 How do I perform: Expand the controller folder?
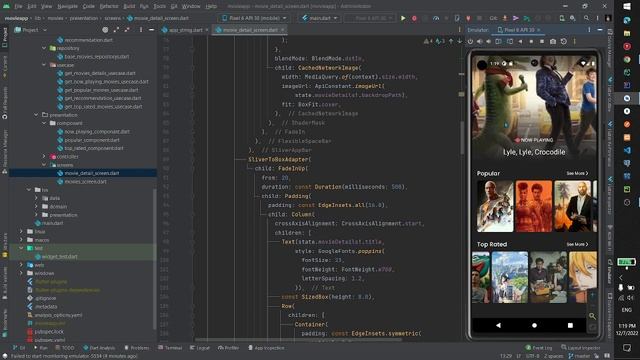pos(44,157)
